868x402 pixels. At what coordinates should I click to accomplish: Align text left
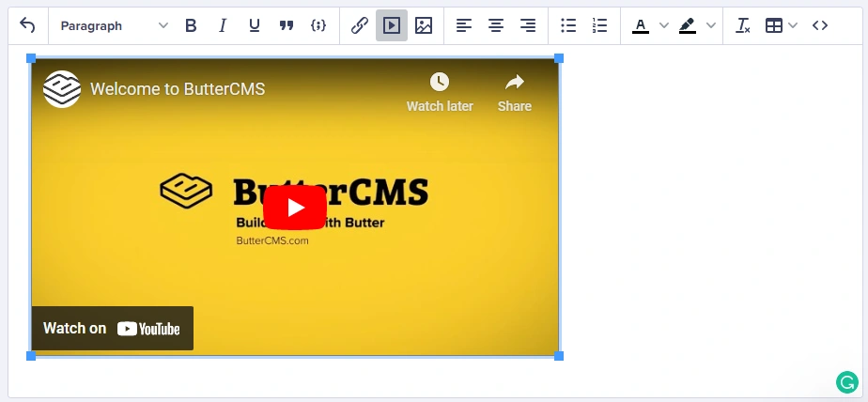[x=464, y=25]
